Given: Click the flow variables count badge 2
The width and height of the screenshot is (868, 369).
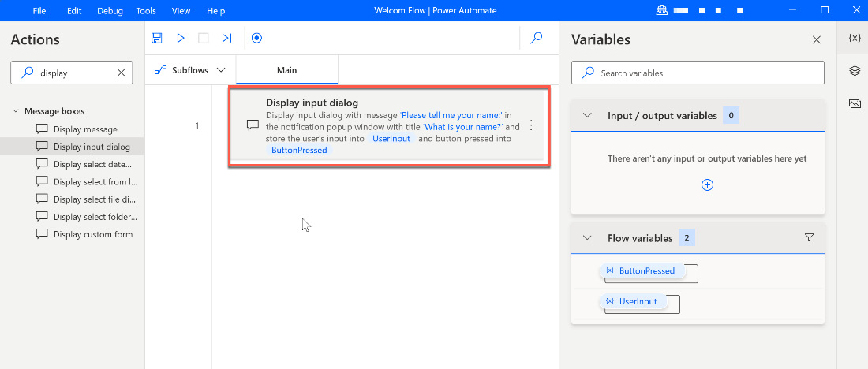Looking at the screenshot, I should pos(687,238).
